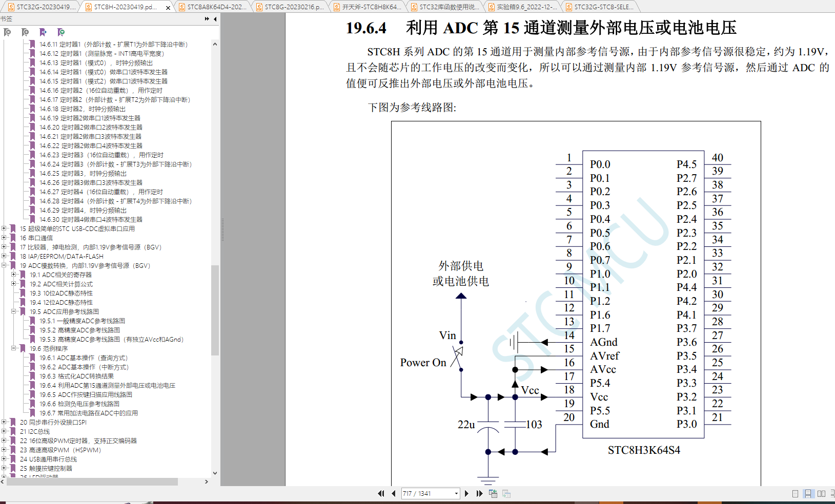Expand section 19.2 ADC相关计算公式
Image resolution: width=835 pixels, height=504 pixels.
(x=14, y=284)
